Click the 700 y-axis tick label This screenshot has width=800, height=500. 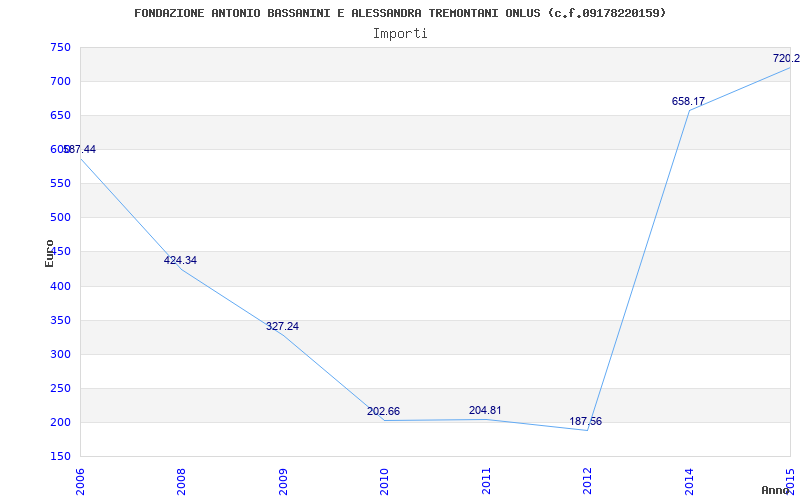[60, 82]
